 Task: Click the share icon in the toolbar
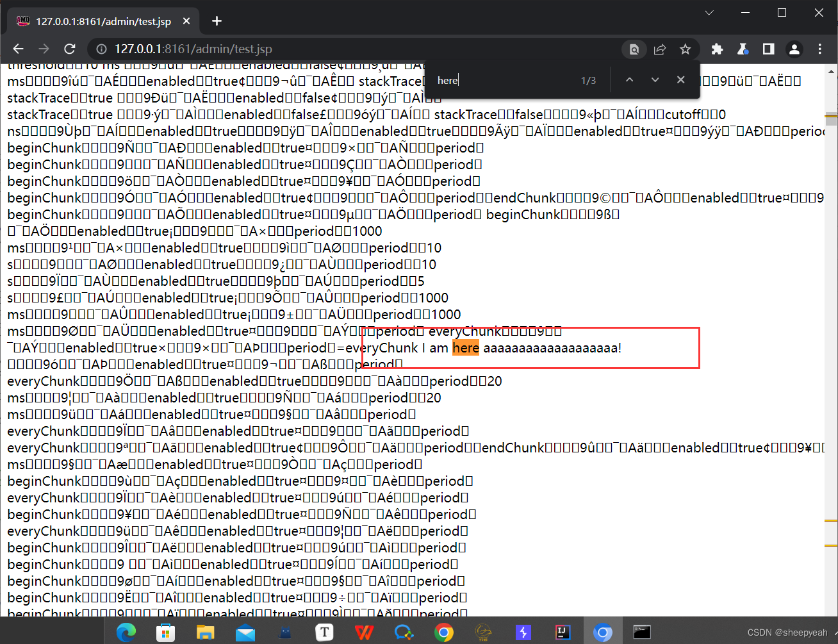(x=660, y=49)
